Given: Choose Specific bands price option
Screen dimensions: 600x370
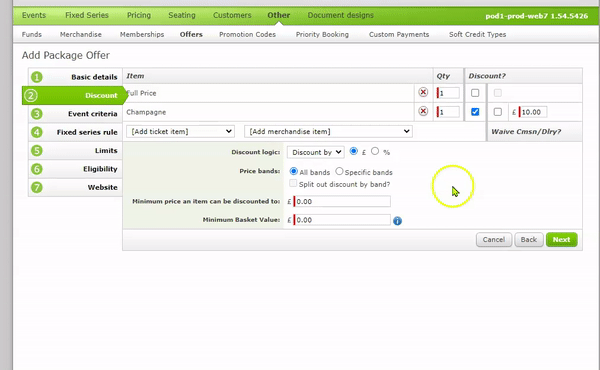Looking at the screenshot, I should click(339, 171).
